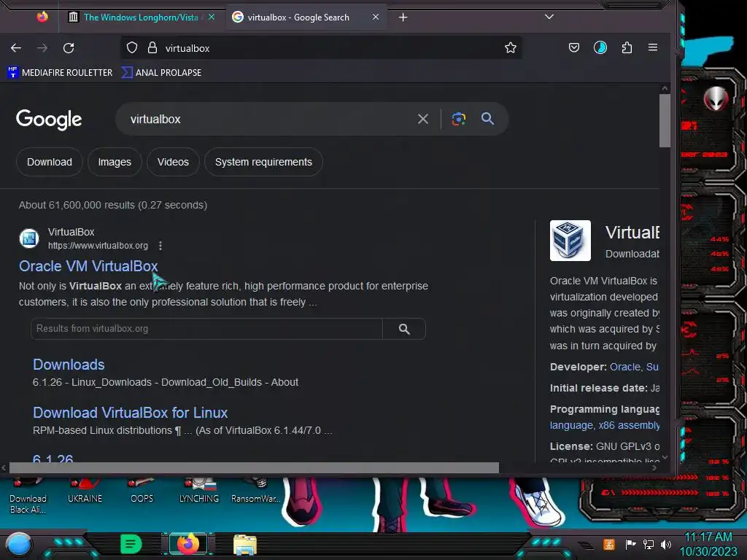747x560 pixels.
Task: Click the vertical page scrollbar thumb
Action: click(665, 121)
